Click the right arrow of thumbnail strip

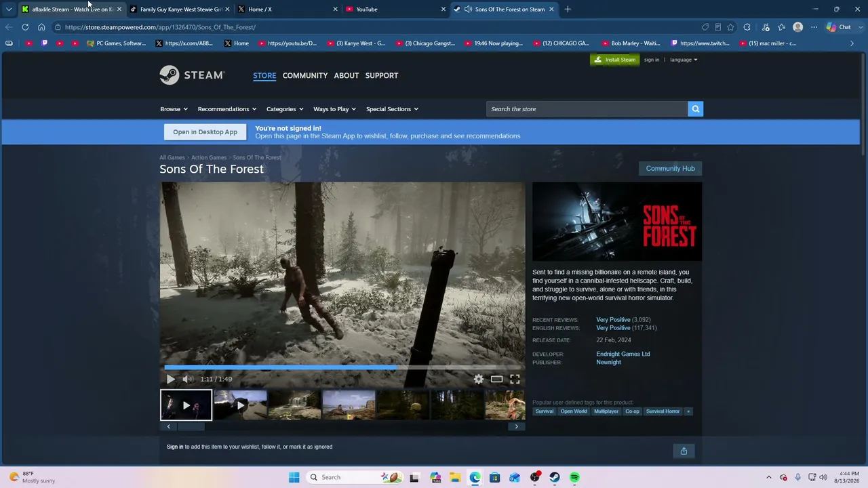[517, 426]
